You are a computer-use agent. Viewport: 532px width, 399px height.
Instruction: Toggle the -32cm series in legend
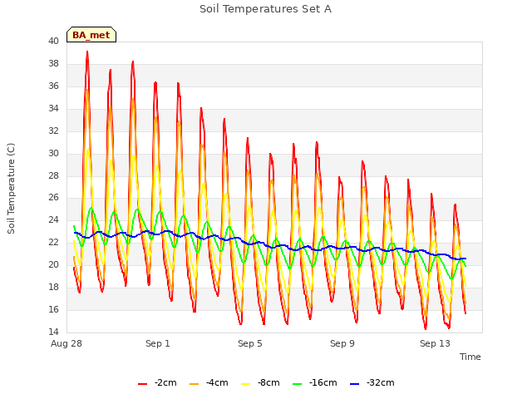point(372,383)
